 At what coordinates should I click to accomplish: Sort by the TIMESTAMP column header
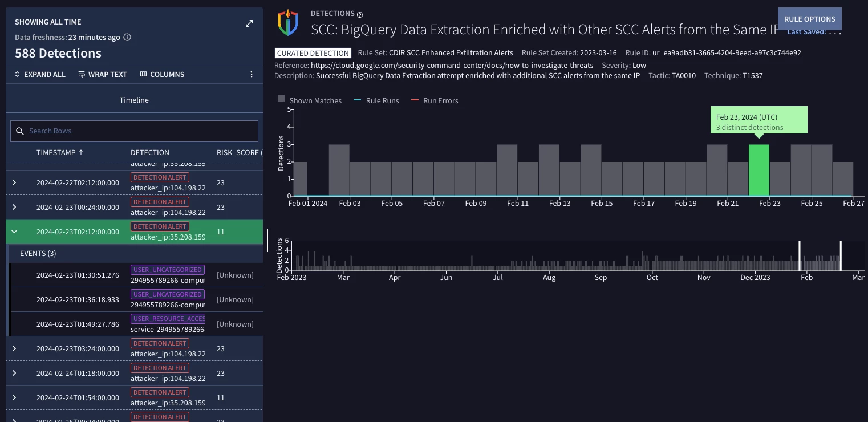tap(60, 152)
